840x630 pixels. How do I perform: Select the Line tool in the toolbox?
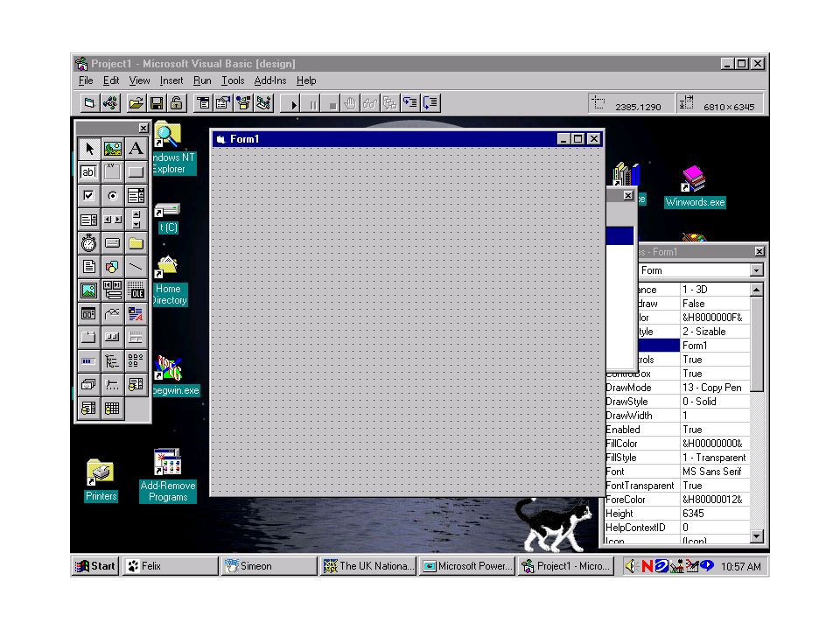point(136,266)
